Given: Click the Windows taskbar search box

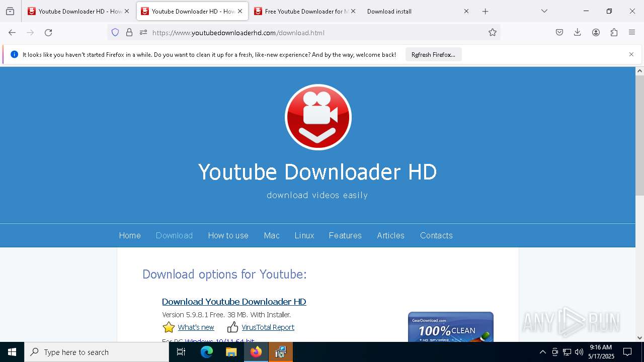Looking at the screenshot, I should (97, 352).
